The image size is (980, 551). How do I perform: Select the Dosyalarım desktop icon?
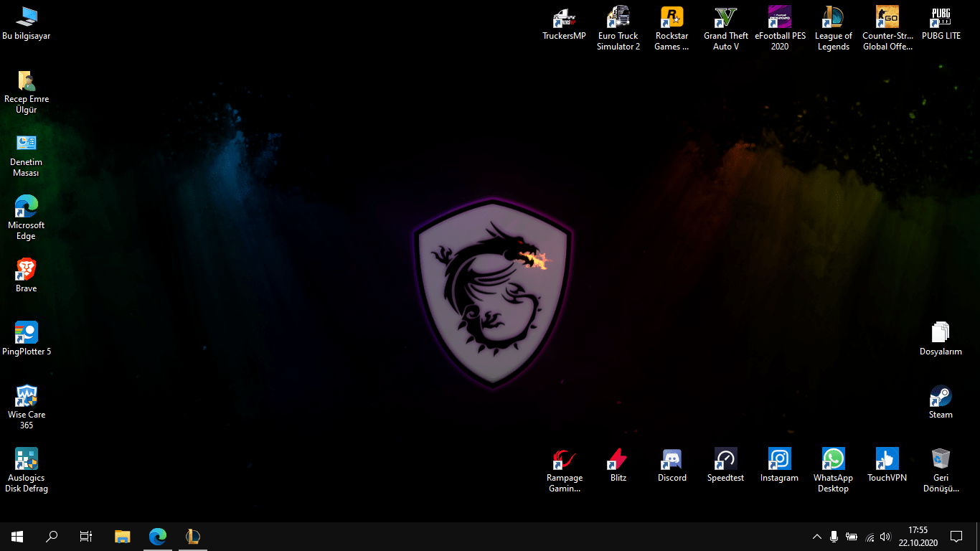click(941, 339)
